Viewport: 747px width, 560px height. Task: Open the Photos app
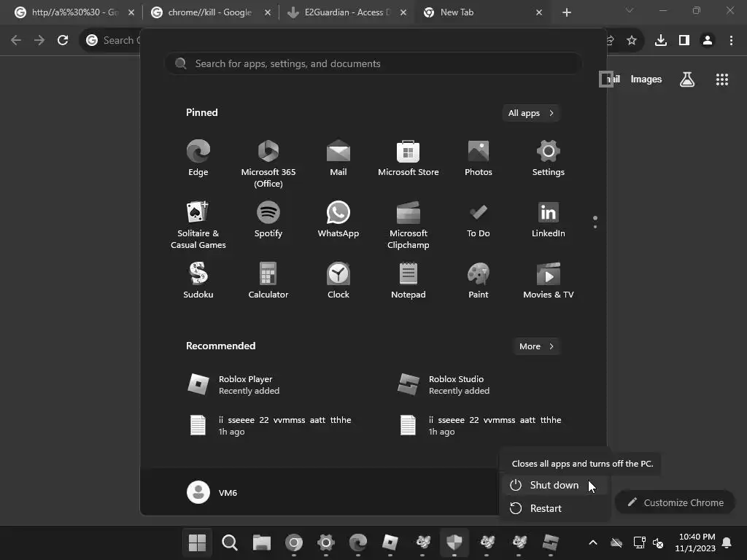[x=479, y=158]
